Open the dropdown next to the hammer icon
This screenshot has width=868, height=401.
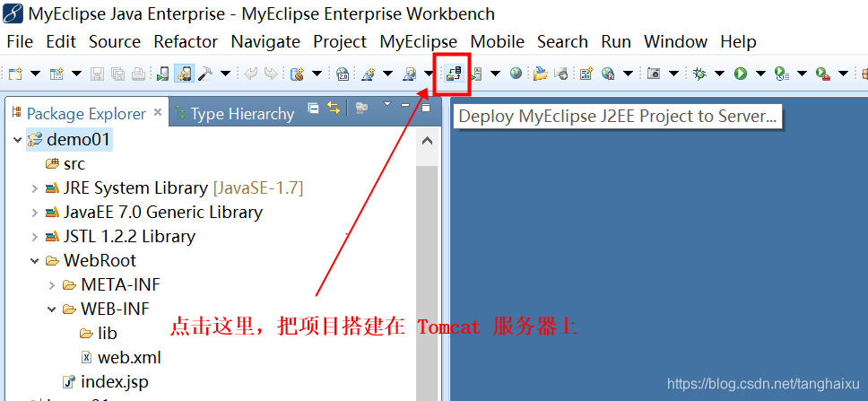(x=225, y=73)
